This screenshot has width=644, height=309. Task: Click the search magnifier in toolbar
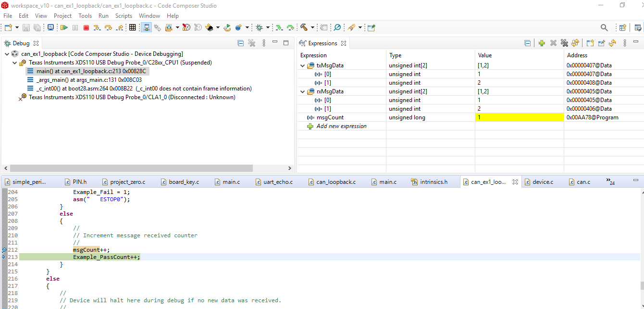click(604, 28)
